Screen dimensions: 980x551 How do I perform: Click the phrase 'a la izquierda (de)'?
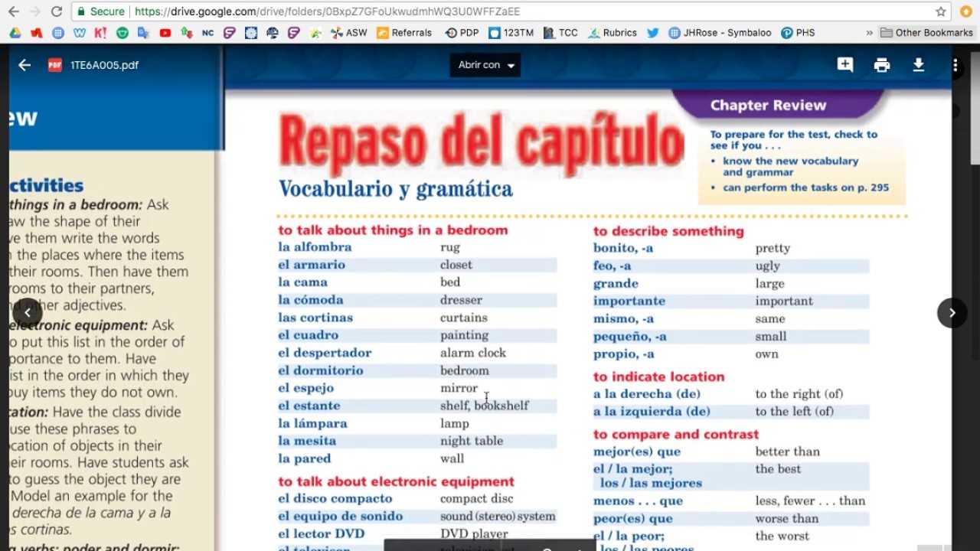652,412
